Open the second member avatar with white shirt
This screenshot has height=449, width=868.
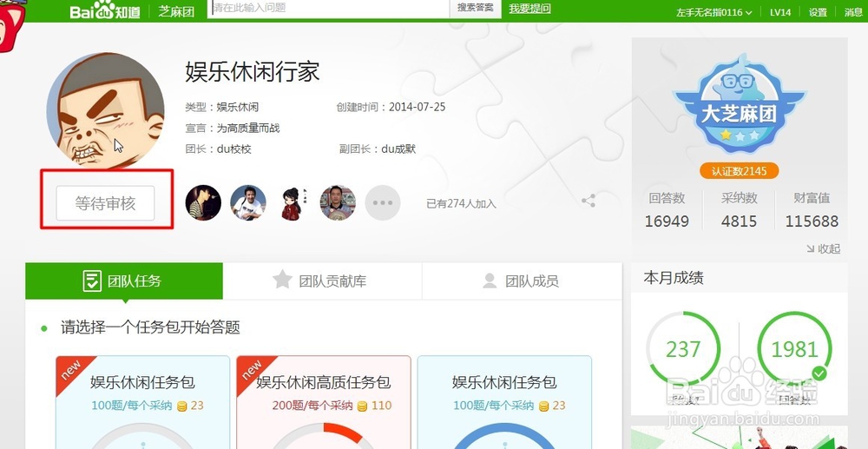(248, 202)
